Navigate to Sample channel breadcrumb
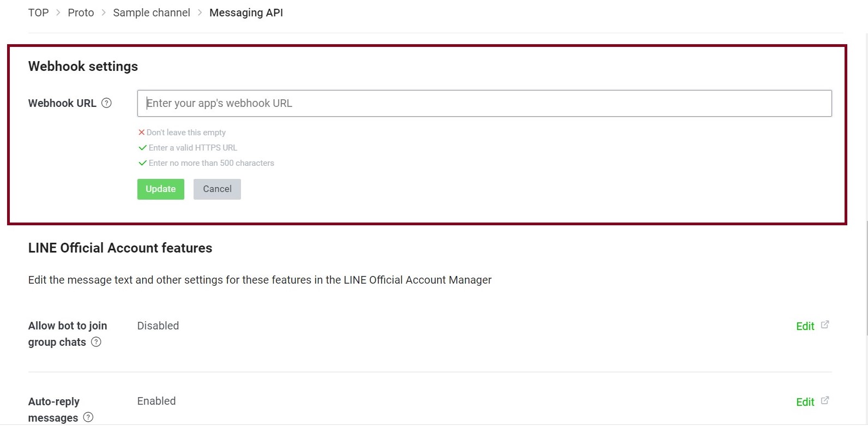The image size is (868, 426). tap(152, 13)
